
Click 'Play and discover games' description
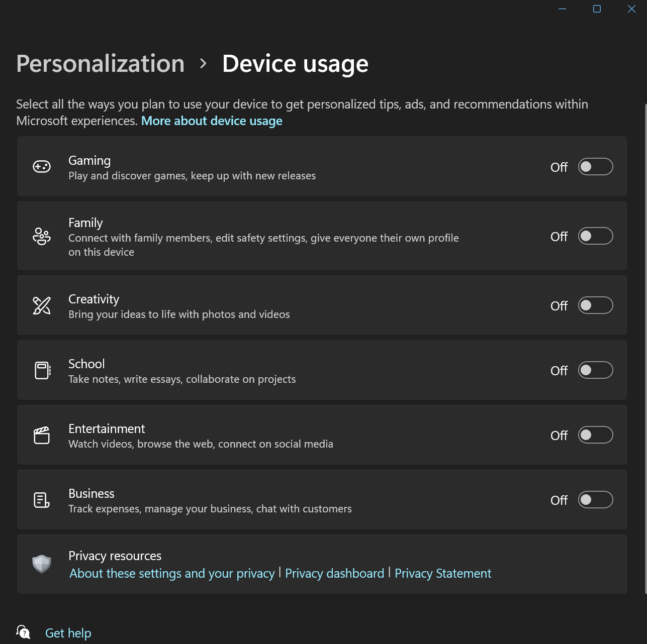192,176
